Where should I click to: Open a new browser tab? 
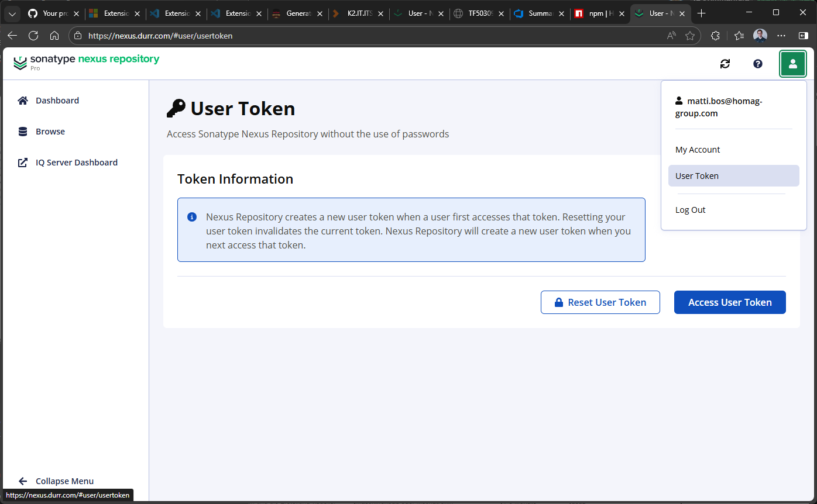point(702,13)
